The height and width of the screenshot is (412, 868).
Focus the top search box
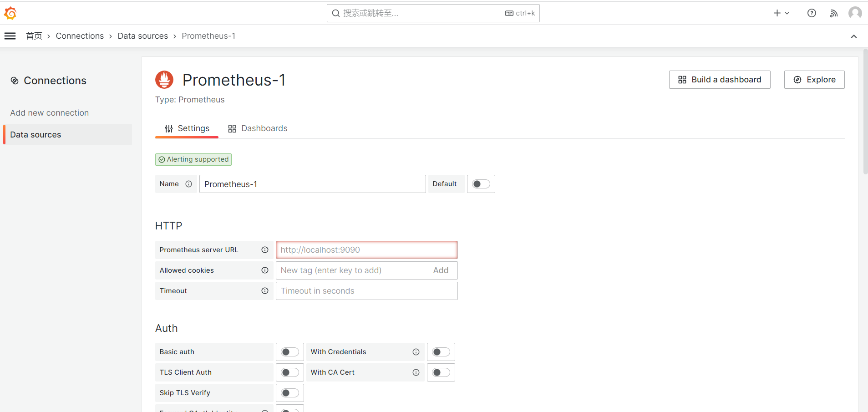(433, 13)
